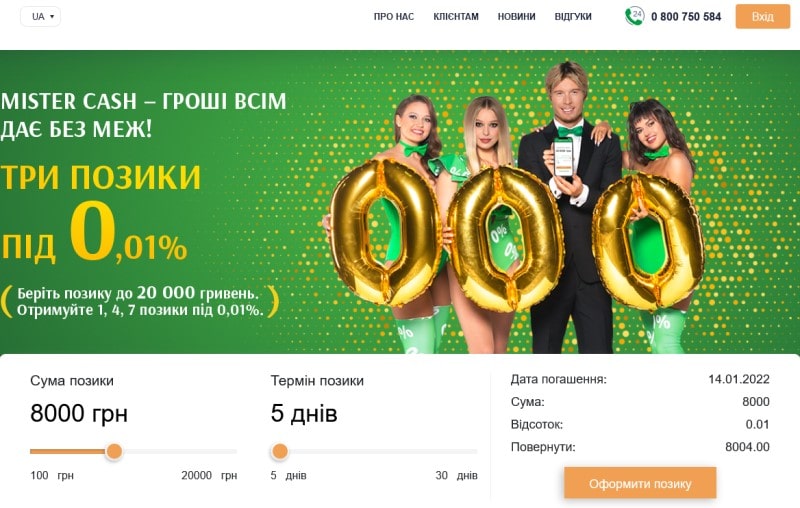The height and width of the screenshot is (508, 800).
Task: Open the НОВИНИ page
Action: point(516,17)
